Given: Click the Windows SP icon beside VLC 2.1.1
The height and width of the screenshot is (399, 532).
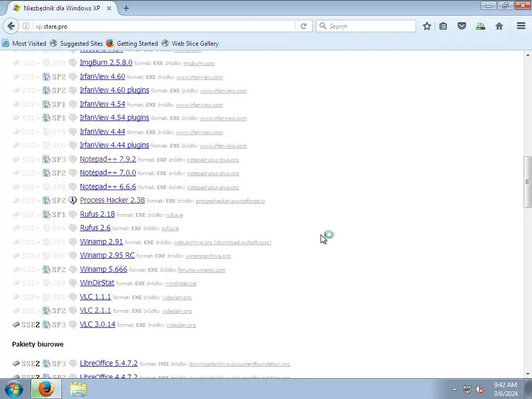Looking at the screenshot, I should coord(46,311).
